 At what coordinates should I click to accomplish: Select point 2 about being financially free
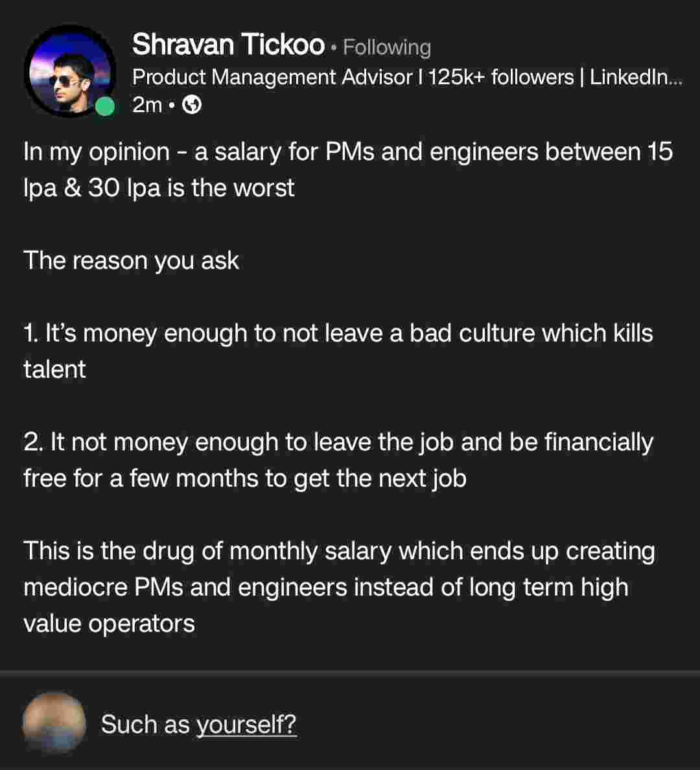coord(337,442)
